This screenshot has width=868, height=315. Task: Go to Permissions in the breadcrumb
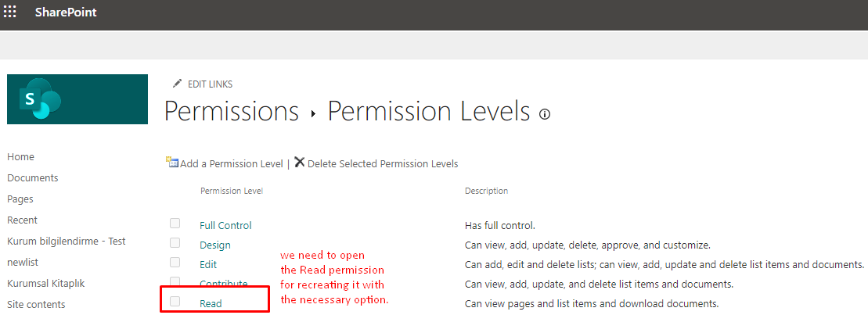232,112
